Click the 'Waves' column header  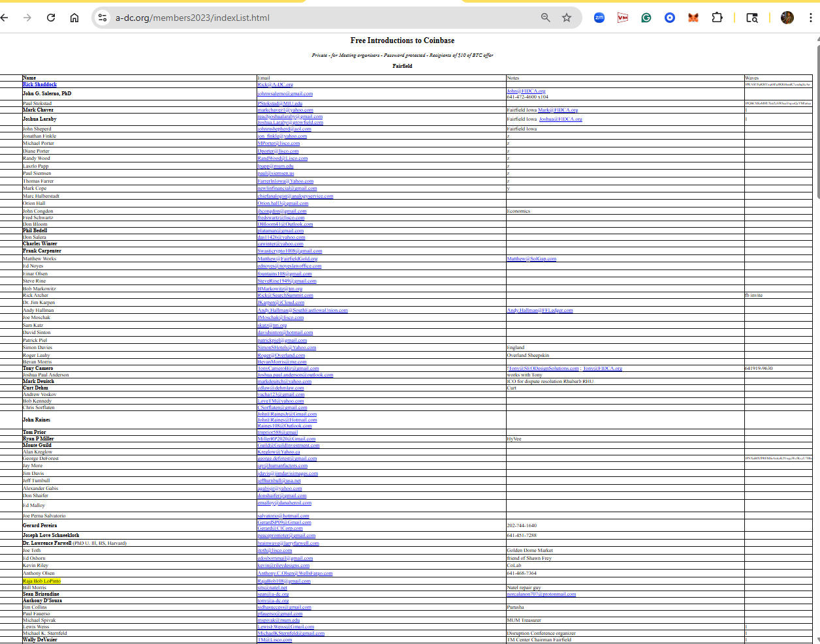tap(752, 78)
